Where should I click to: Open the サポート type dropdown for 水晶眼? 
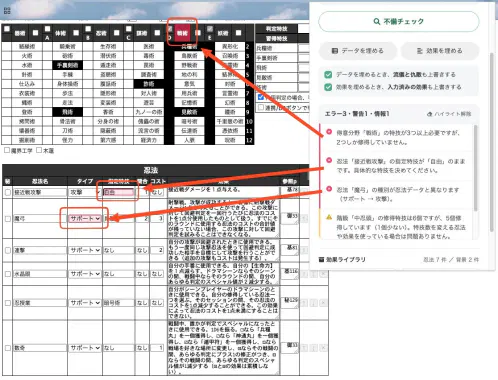click(x=85, y=274)
